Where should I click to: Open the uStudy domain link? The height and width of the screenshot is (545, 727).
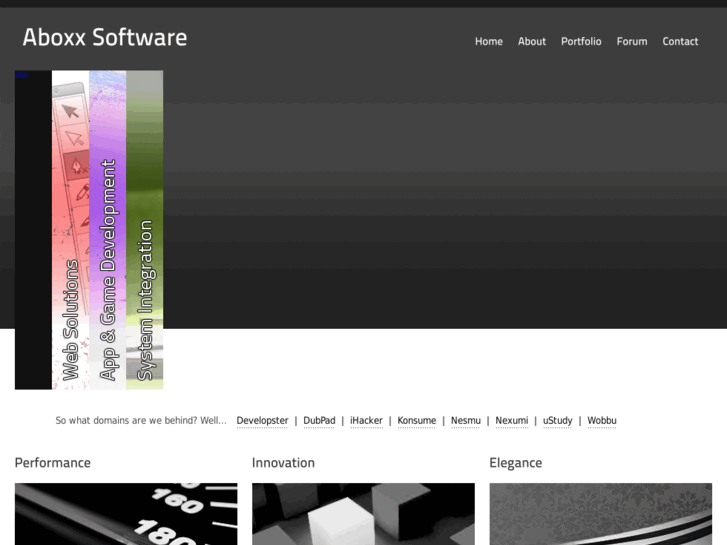pyautogui.click(x=558, y=421)
